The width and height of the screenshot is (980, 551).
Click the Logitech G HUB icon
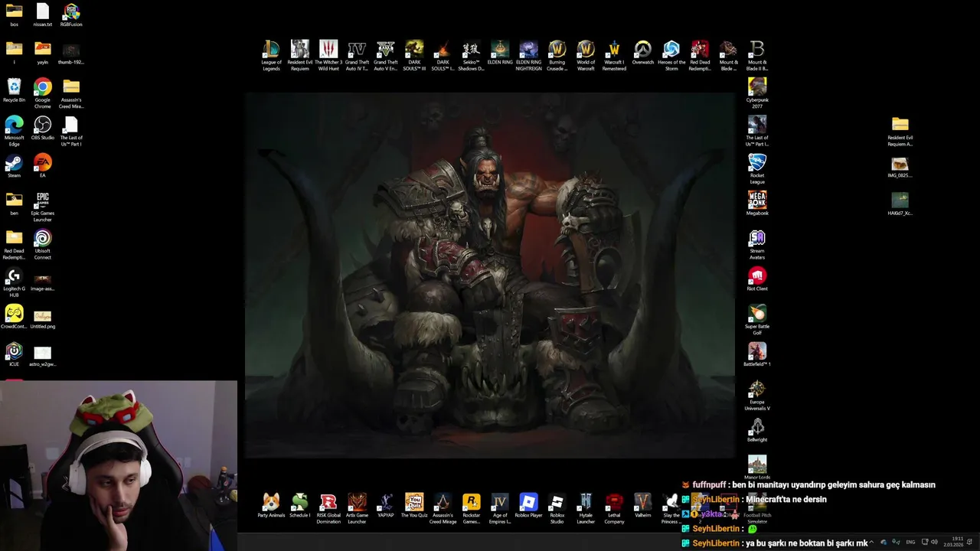tap(14, 282)
